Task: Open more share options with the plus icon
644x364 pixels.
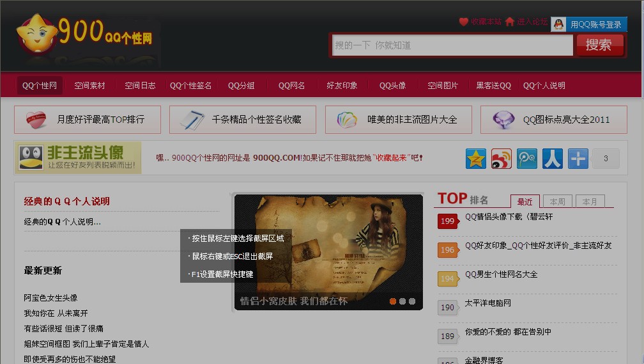Action: (578, 159)
